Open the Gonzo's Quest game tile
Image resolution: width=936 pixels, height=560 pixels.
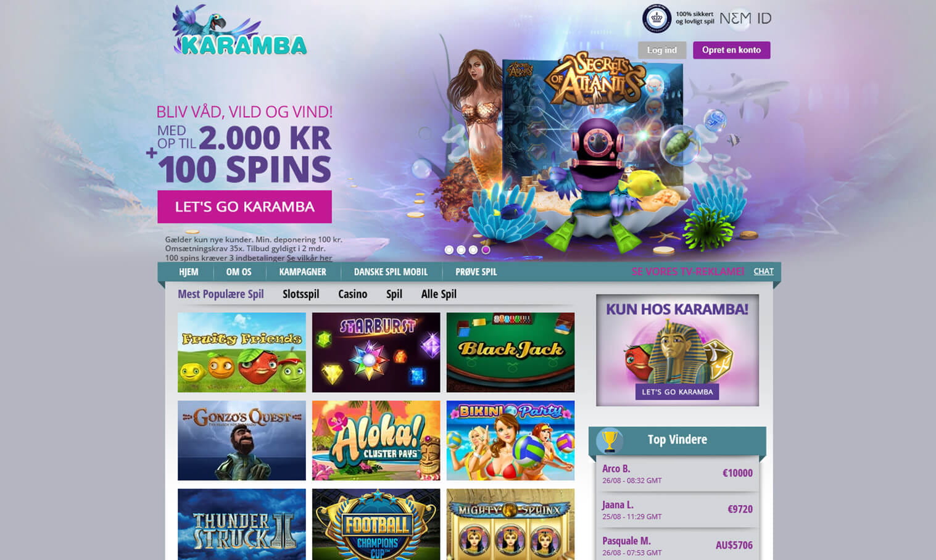pyautogui.click(x=241, y=440)
